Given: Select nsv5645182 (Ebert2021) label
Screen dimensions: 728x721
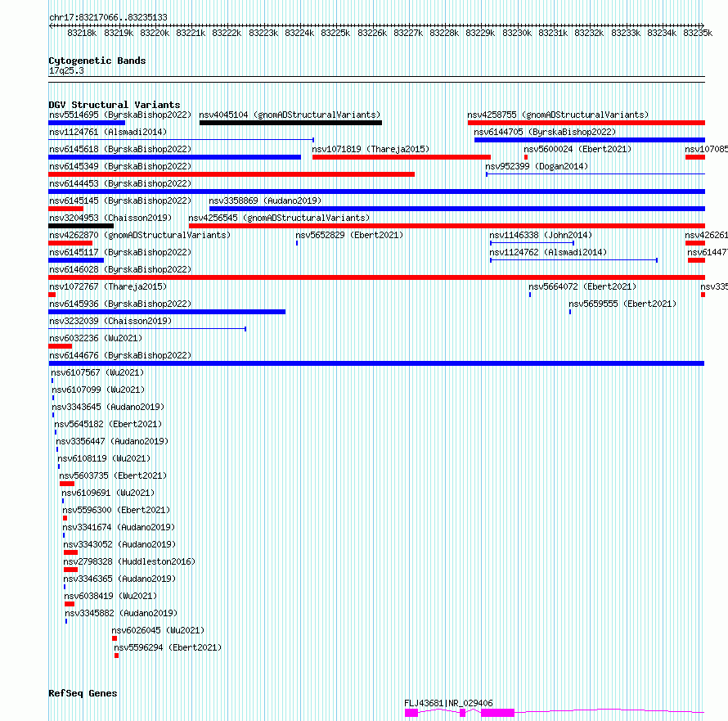Looking at the screenshot, I should pos(108,424).
